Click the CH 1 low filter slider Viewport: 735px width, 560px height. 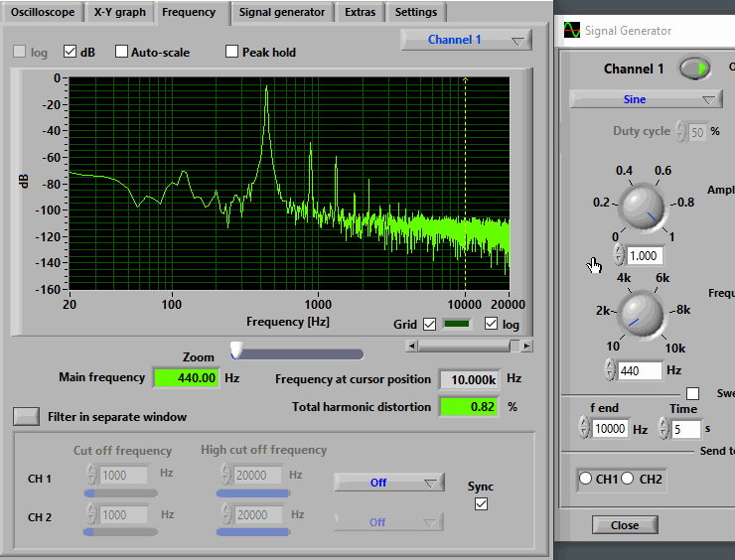pos(121,493)
